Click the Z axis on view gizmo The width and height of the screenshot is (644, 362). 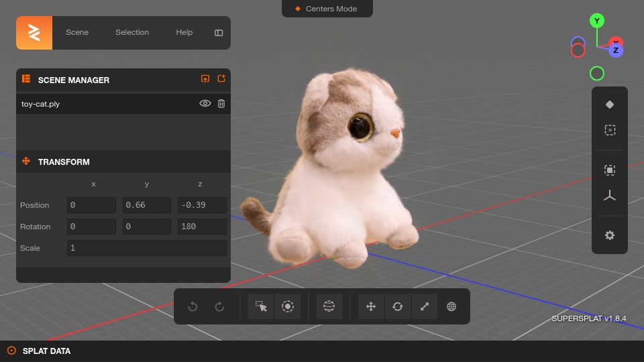pyautogui.click(x=616, y=50)
